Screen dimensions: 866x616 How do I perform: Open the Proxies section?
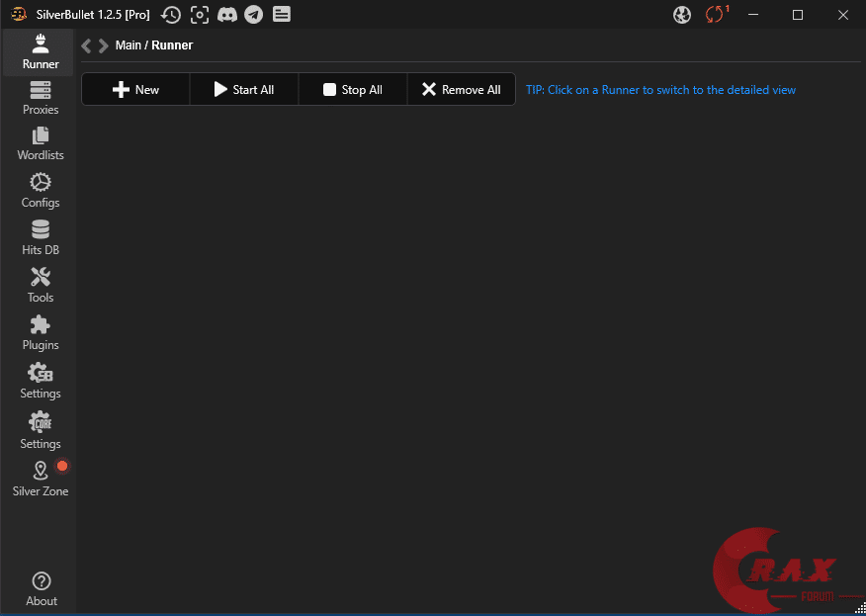click(x=40, y=98)
